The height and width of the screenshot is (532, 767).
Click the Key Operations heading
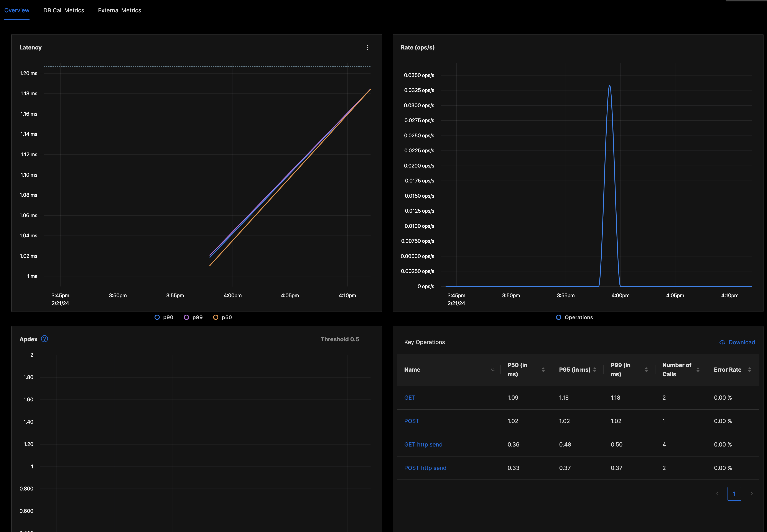(x=424, y=342)
